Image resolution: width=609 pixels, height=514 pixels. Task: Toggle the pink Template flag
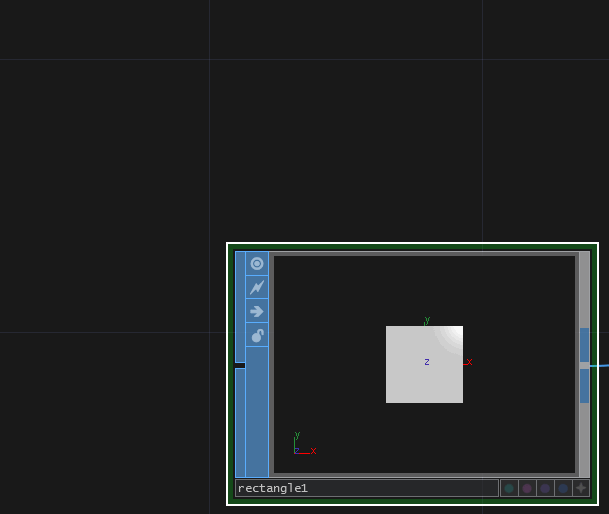click(527, 488)
